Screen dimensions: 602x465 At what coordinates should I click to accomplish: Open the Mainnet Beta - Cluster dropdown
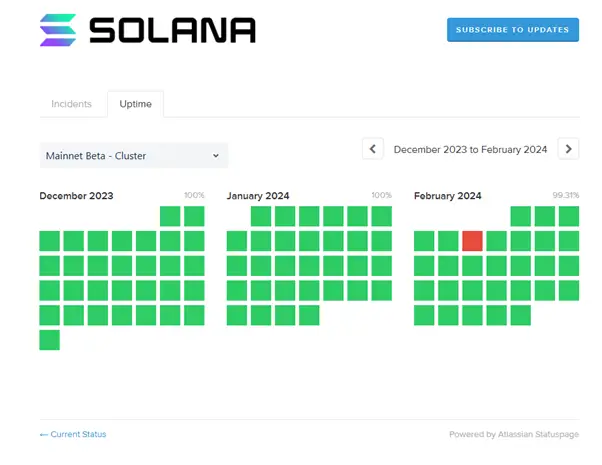coord(134,156)
